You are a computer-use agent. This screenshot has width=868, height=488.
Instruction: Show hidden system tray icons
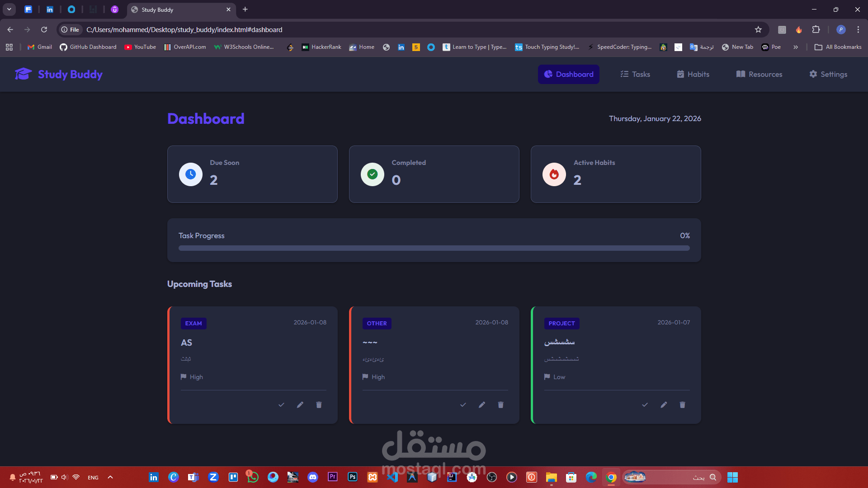(x=110, y=477)
